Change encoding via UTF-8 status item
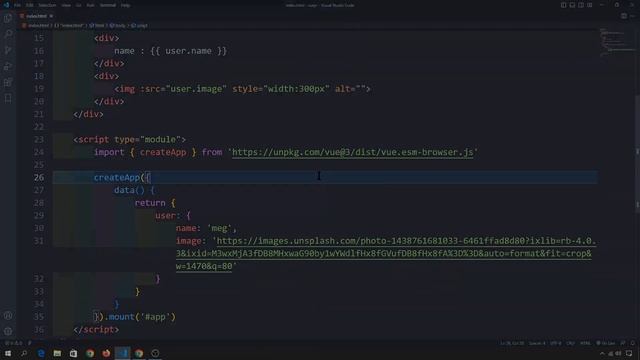 click(x=556, y=343)
